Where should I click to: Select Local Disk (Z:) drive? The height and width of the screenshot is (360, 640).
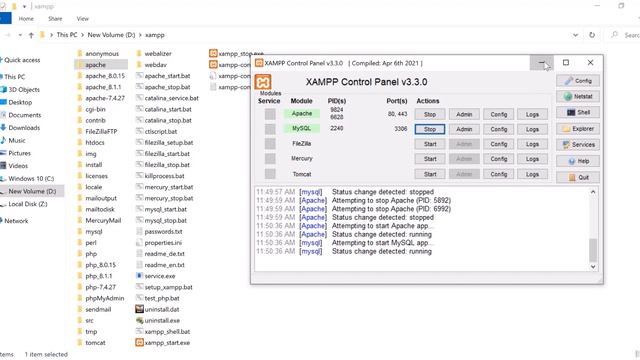click(24, 204)
